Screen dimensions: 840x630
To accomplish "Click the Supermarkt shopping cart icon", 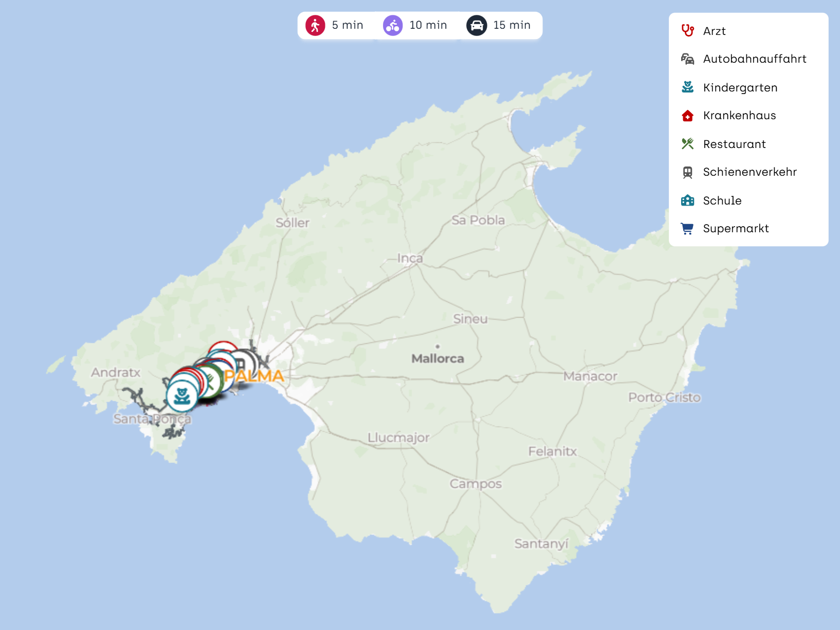I will click(x=687, y=229).
